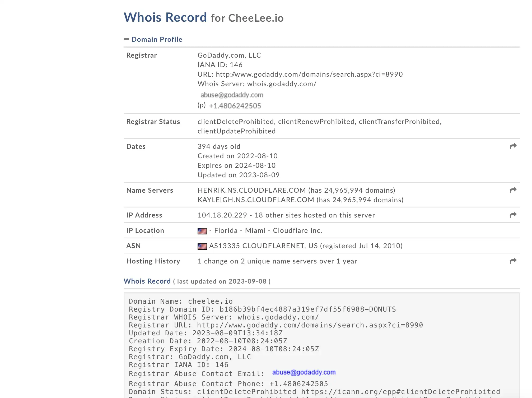532x398 pixels.
Task: Select AS13335 CLOUDFLARENET, US text
Action: click(263, 246)
